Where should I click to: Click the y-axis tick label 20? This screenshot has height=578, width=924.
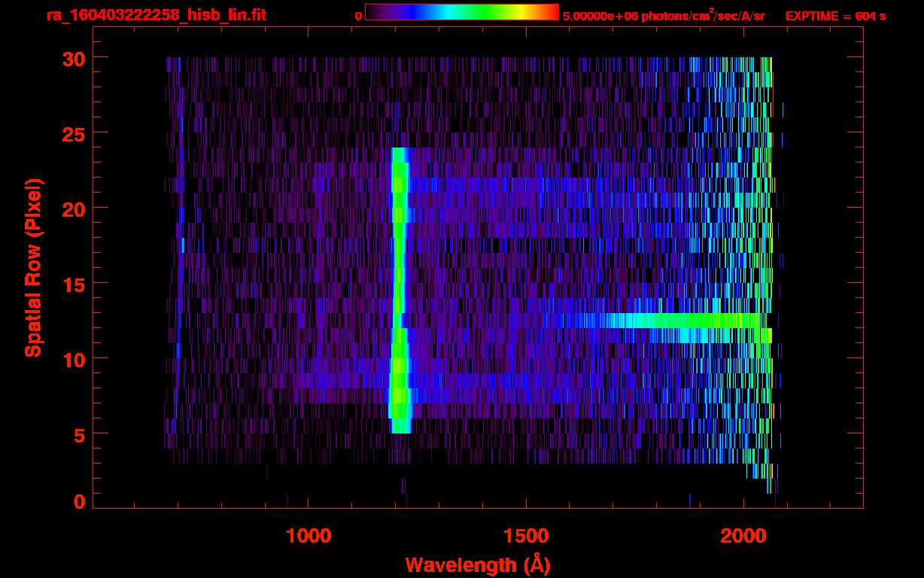tap(72, 208)
